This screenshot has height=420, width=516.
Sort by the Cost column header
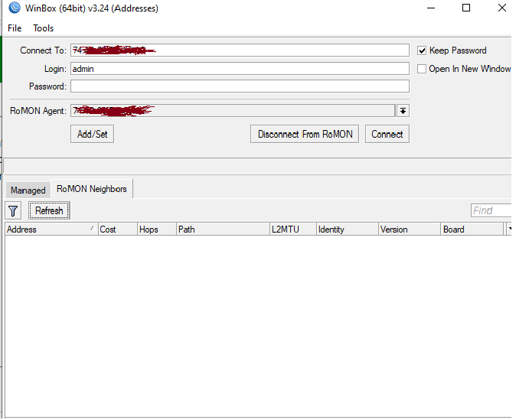118,230
